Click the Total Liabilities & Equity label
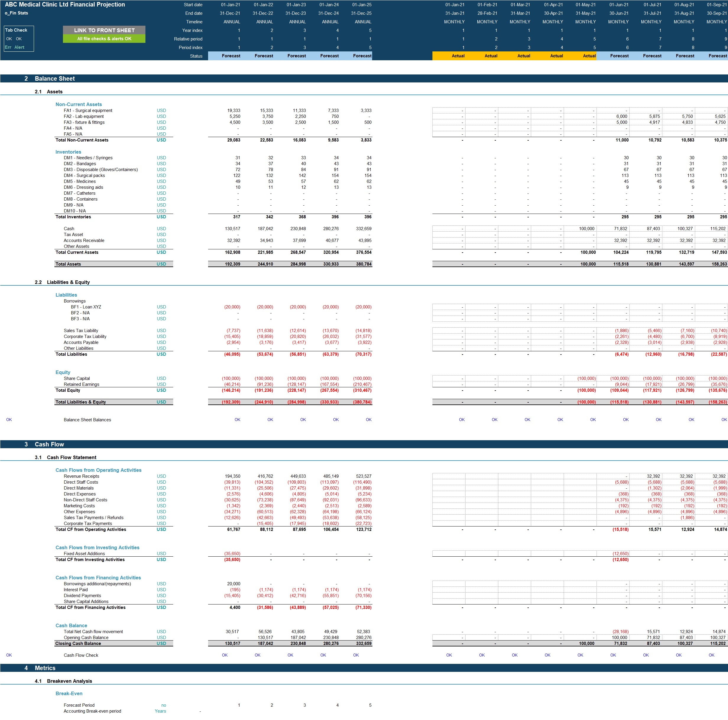 (x=81, y=402)
